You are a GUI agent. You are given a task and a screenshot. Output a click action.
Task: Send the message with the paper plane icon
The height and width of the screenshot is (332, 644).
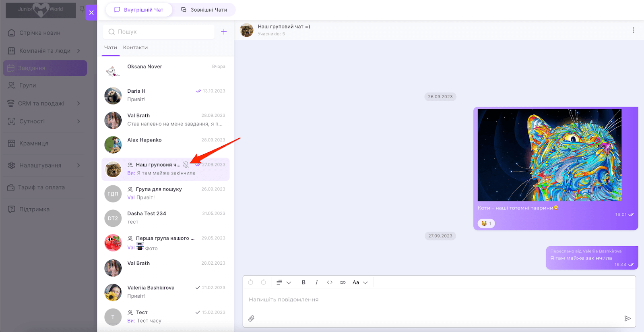tap(627, 318)
